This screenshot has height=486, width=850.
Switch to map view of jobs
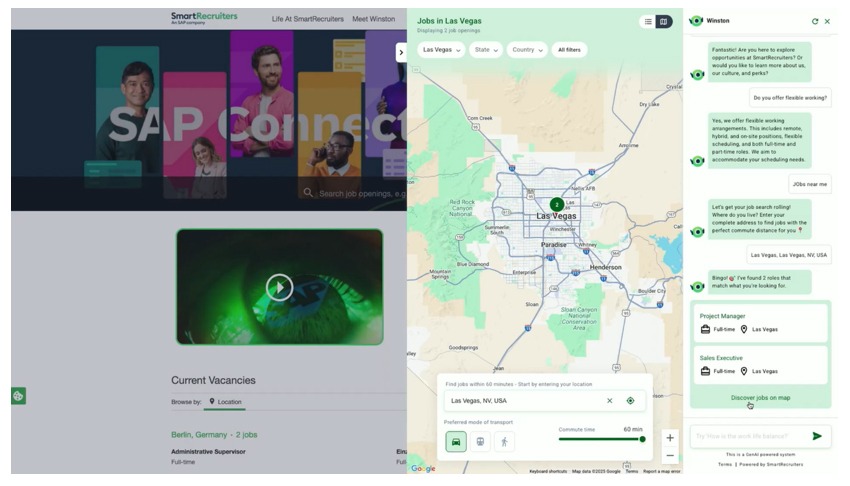tap(664, 21)
